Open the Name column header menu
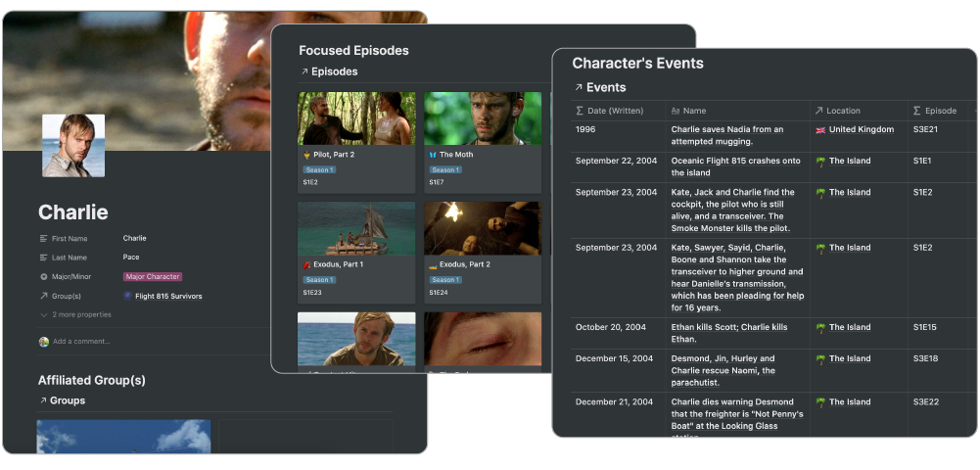This screenshot has height=470, width=980. (x=738, y=111)
